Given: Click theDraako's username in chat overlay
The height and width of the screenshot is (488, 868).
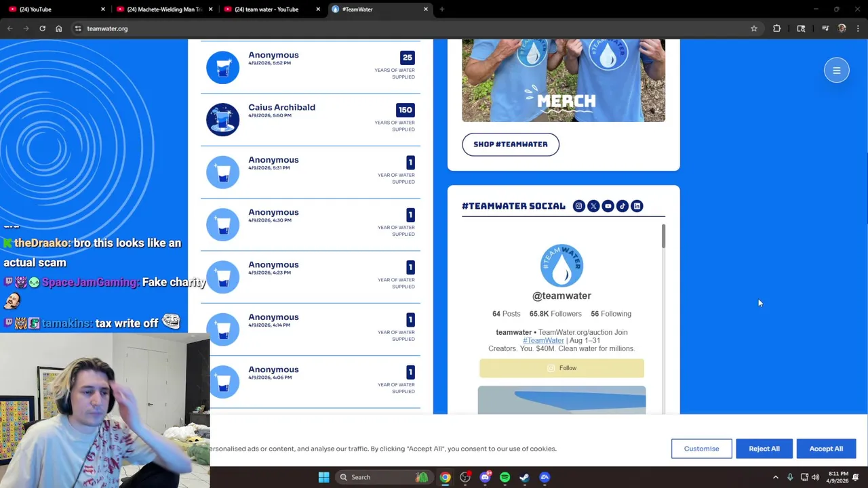Looking at the screenshot, I should click(x=41, y=243).
